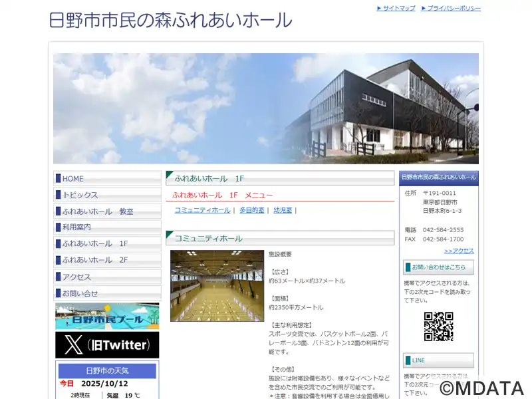Open 利用案内 menu item
Viewport: 532px width, 399px height.
click(107, 227)
